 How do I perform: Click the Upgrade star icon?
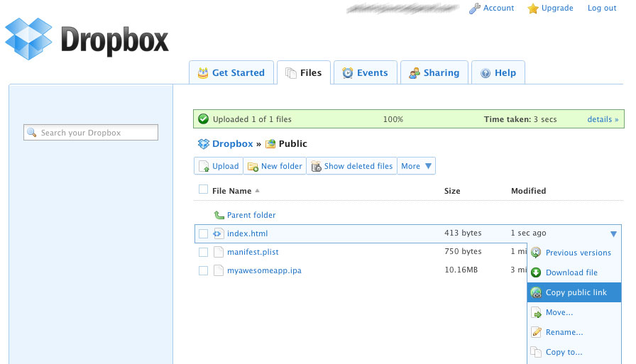coord(533,9)
